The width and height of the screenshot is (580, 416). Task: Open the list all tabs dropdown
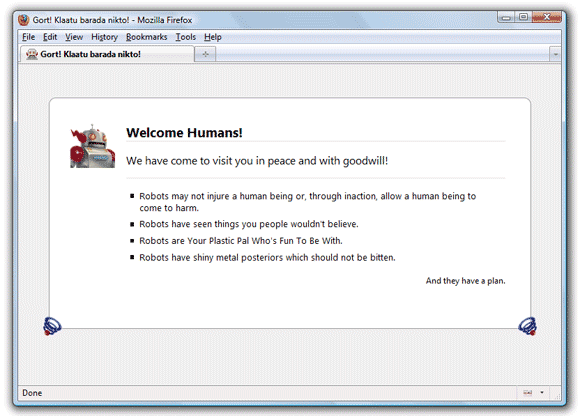point(555,54)
